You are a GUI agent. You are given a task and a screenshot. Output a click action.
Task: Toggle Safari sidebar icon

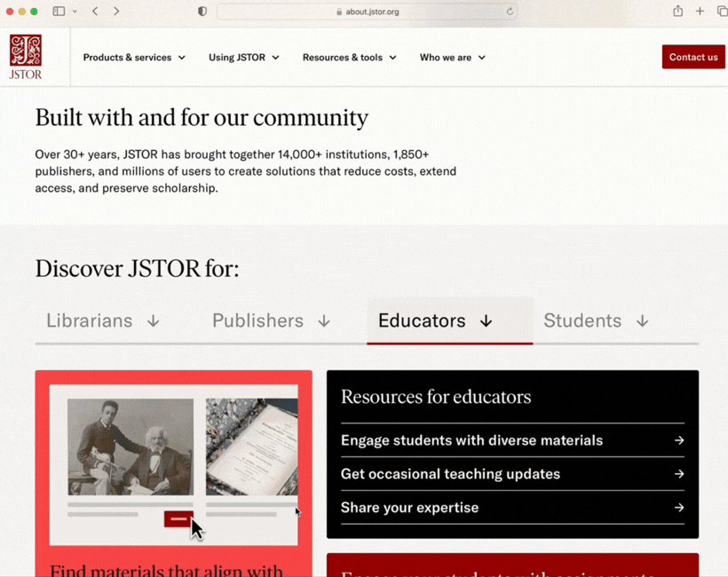tap(59, 12)
